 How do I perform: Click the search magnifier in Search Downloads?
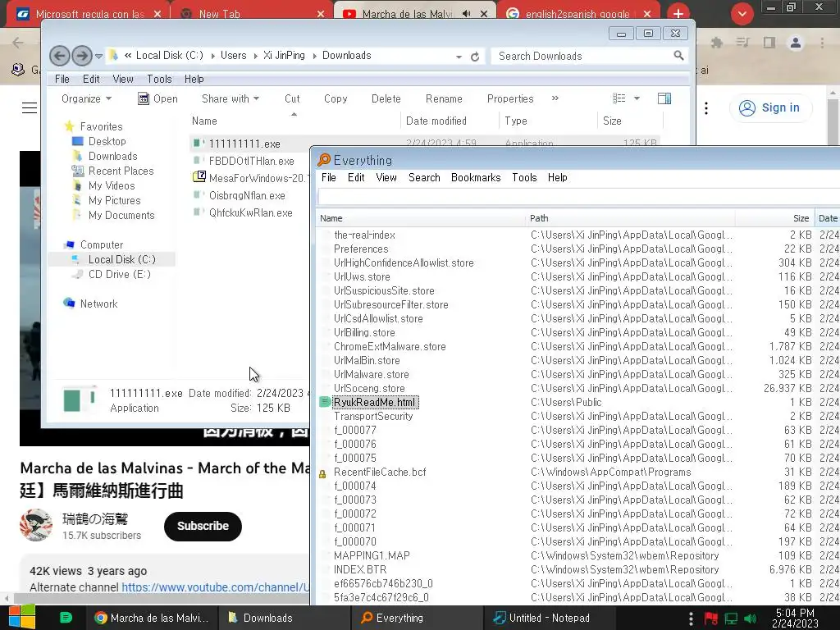pyautogui.click(x=678, y=56)
